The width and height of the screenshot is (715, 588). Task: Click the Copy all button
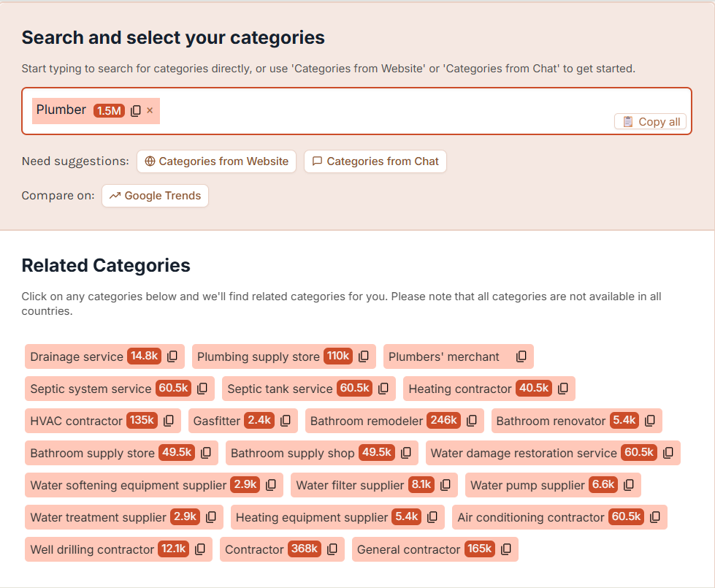[650, 122]
